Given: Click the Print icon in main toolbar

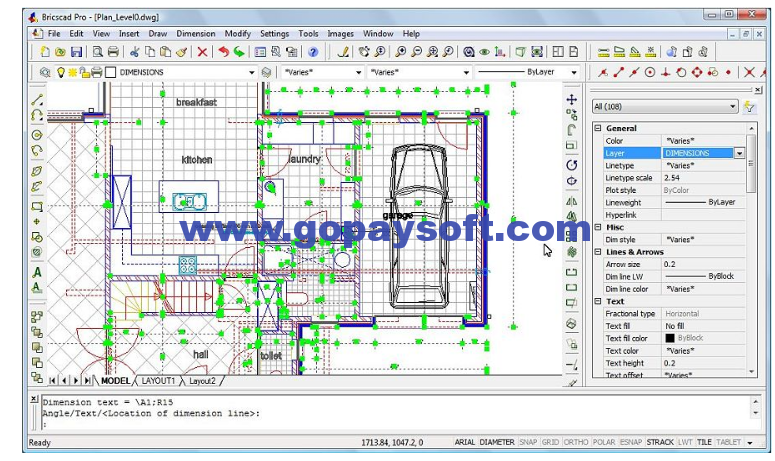Looking at the screenshot, I should click(113, 52).
